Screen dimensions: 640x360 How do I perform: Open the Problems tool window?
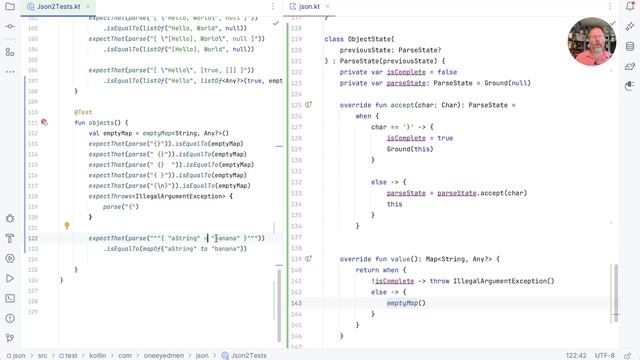10,318
